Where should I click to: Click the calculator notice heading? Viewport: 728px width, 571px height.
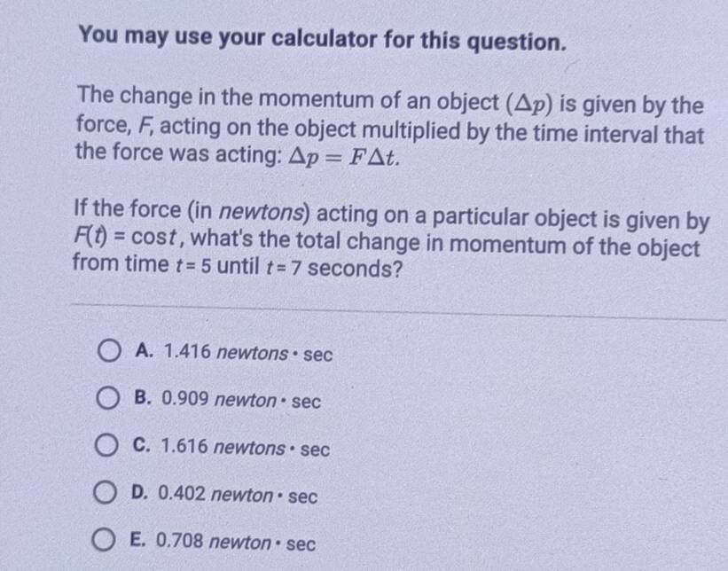pyautogui.click(x=321, y=40)
